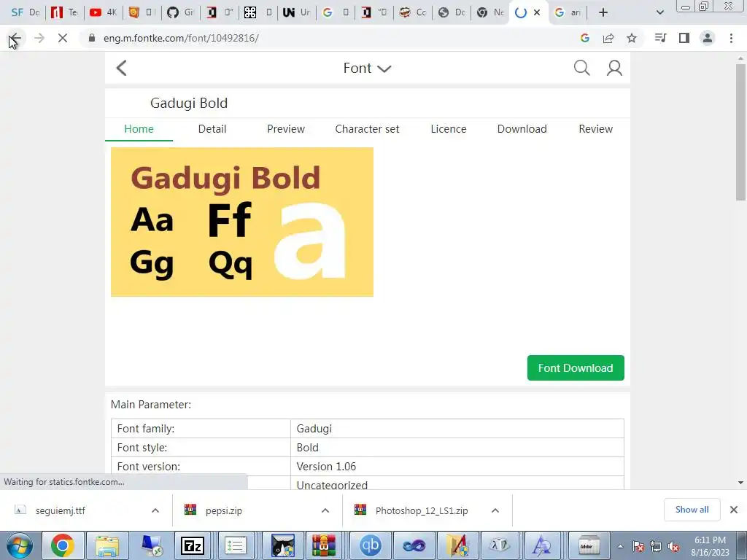Open the Licence tab
Image resolution: width=747 pixels, height=560 pixels.
(x=449, y=129)
